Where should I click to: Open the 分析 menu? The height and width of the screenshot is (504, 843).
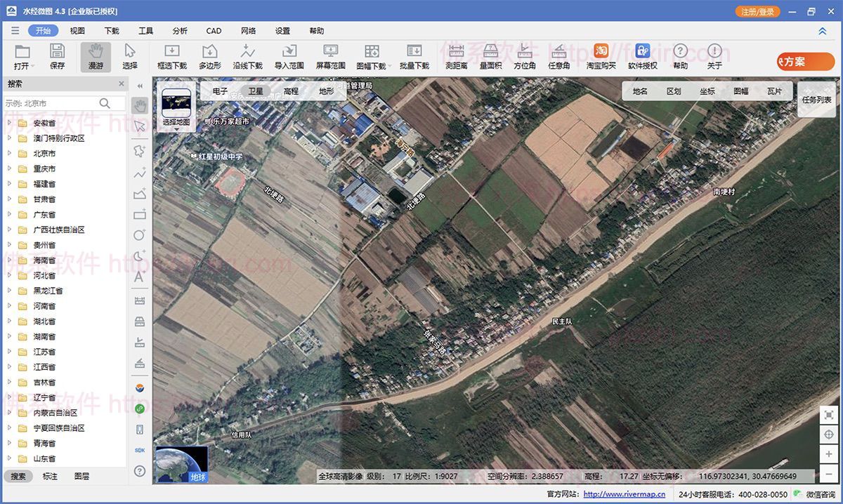point(180,31)
